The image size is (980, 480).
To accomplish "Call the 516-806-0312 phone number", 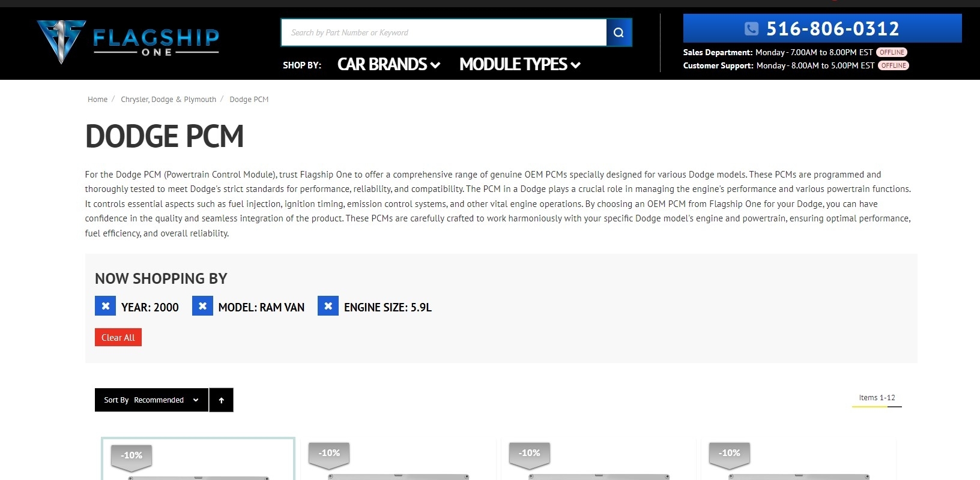I will 832,28.
